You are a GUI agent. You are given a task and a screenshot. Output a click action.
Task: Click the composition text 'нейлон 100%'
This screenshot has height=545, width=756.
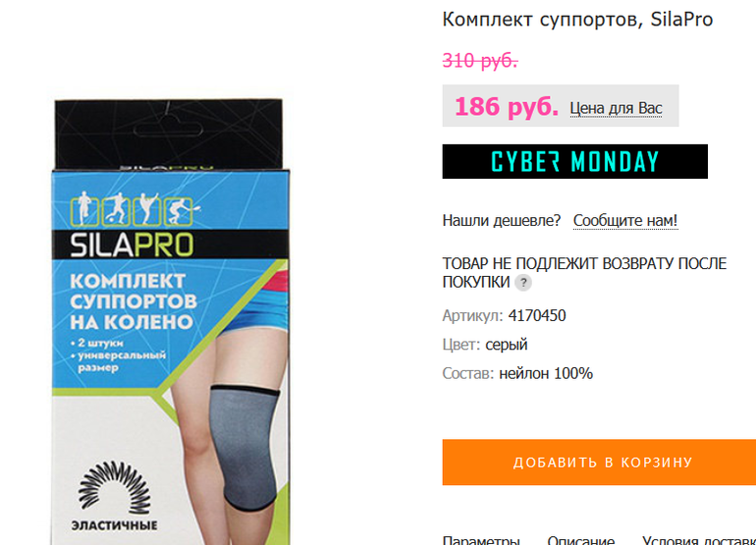click(546, 373)
